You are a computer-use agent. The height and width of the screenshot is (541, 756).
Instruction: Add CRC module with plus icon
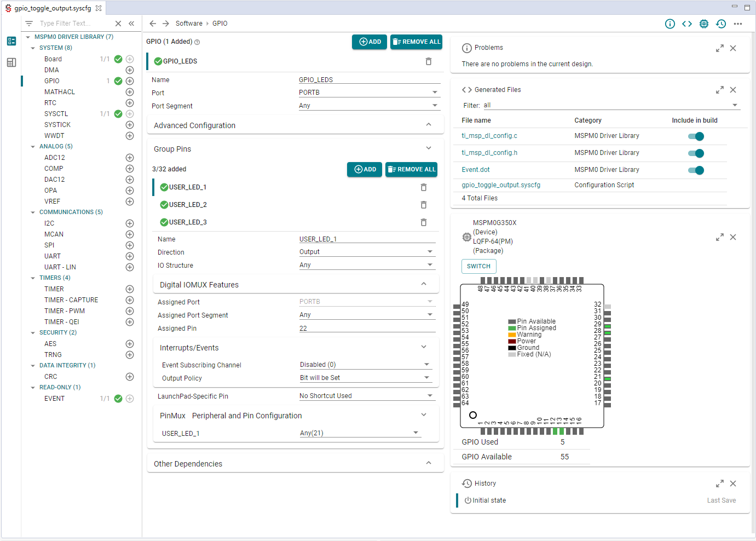(130, 377)
